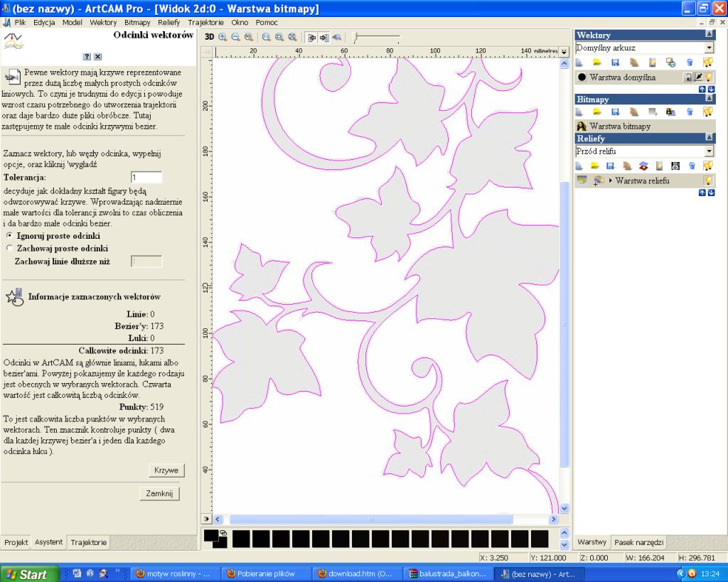Move vector layer up with blue arrow
Viewport: 728px width, 582px height.
[702, 89]
